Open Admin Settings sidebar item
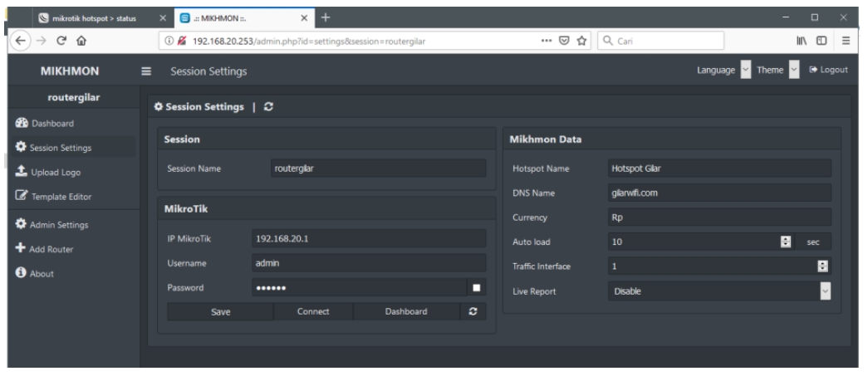This screenshot has width=868, height=376. pos(73,224)
